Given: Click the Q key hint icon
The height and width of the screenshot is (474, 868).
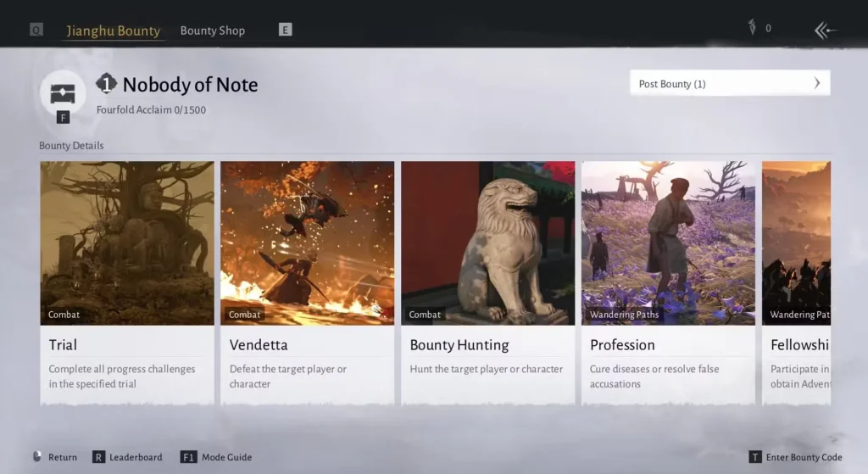Looking at the screenshot, I should coord(36,30).
